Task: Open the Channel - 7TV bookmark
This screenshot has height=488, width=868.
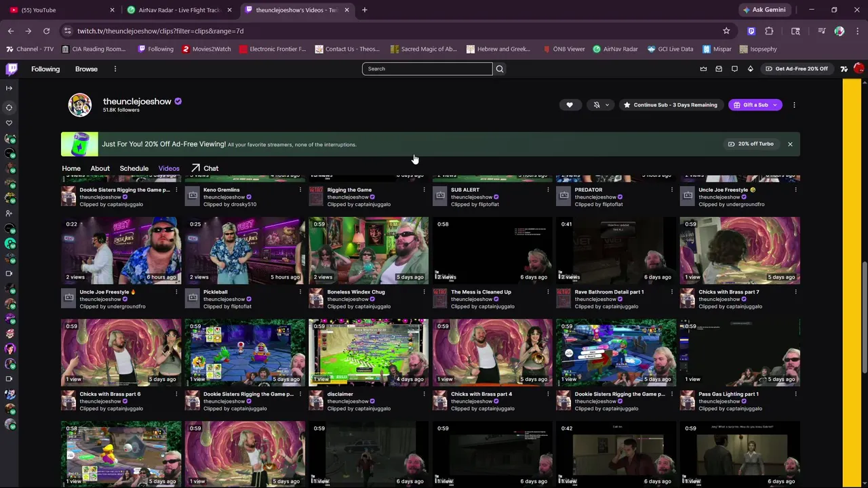Action: click(x=30, y=49)
